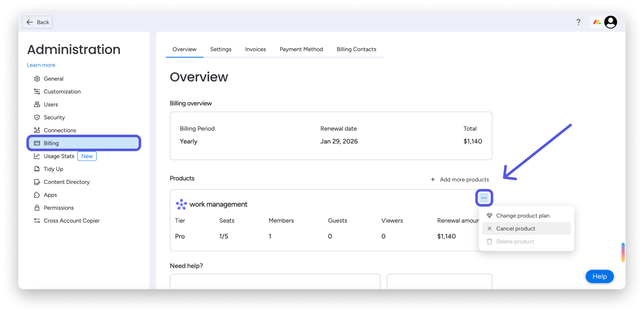Click the Usage Stats chart icon
The width and height of the screenshot is (644, 313).
pyautogui.click(x=37, y=156)
